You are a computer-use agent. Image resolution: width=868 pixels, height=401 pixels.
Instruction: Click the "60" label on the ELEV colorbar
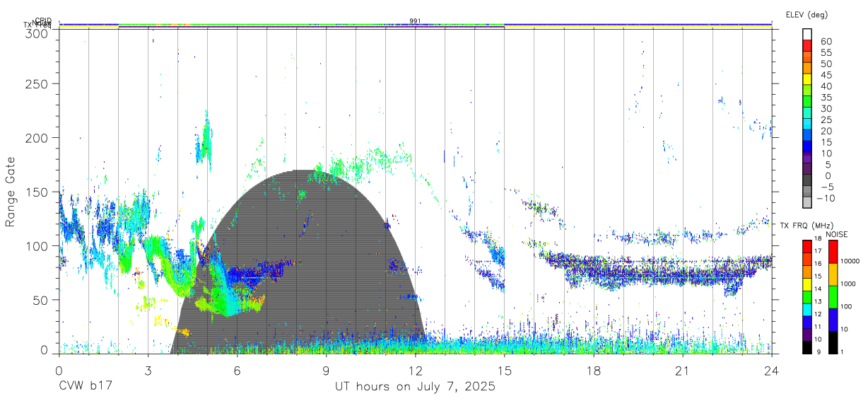pos(826,41)
